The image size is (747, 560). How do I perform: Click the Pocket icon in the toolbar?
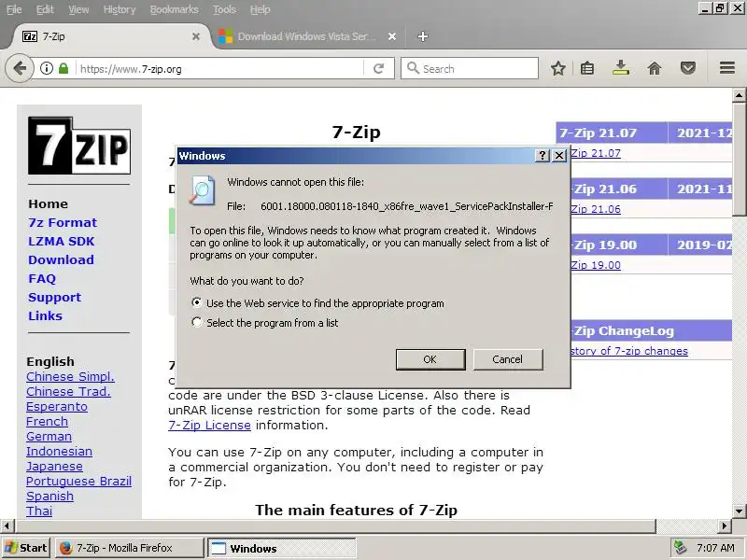[687, 68]
